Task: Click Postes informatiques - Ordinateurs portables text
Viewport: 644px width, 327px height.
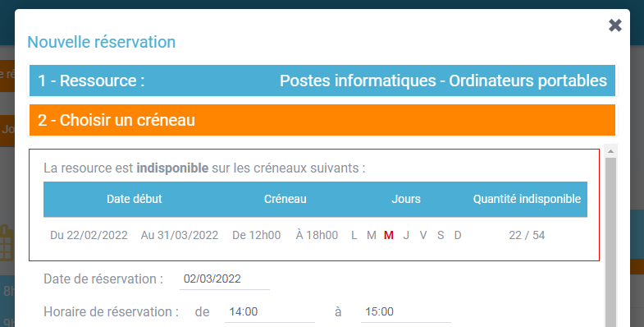Action: coord(443,81)
